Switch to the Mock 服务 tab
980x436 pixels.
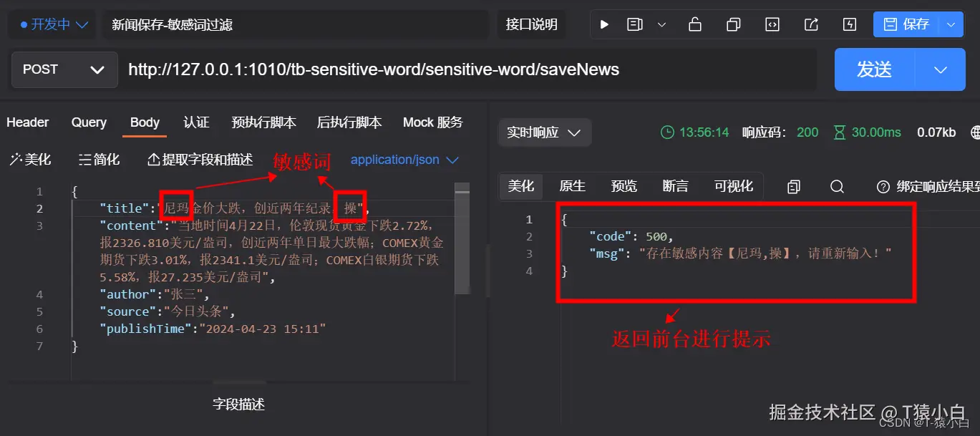point(432,122)
